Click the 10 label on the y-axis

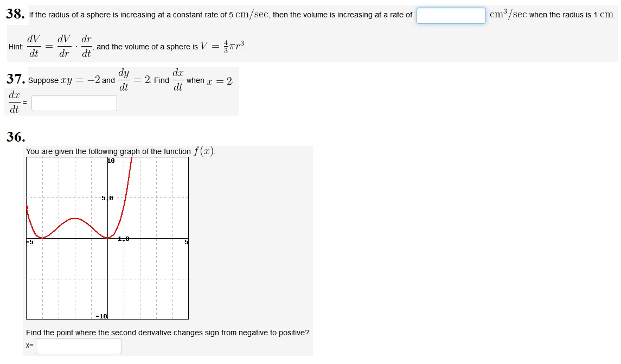coord(110,159)
